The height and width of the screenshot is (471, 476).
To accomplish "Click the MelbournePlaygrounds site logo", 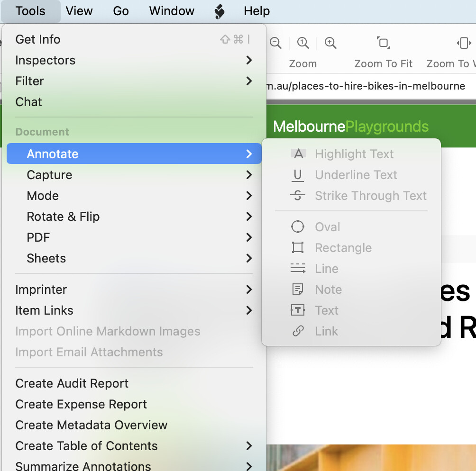I will (x=351, y=127).
